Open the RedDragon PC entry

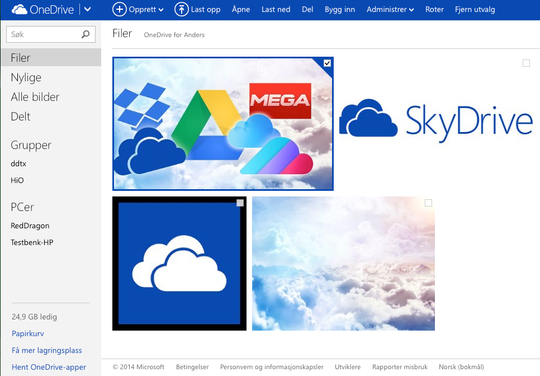30,226
